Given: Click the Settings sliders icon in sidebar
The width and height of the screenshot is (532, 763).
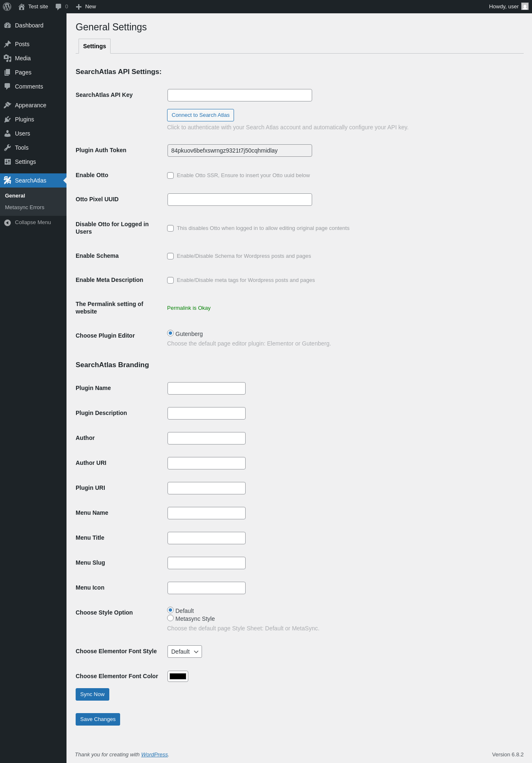Looking at the screenshot, I should (x=7, y=162).
